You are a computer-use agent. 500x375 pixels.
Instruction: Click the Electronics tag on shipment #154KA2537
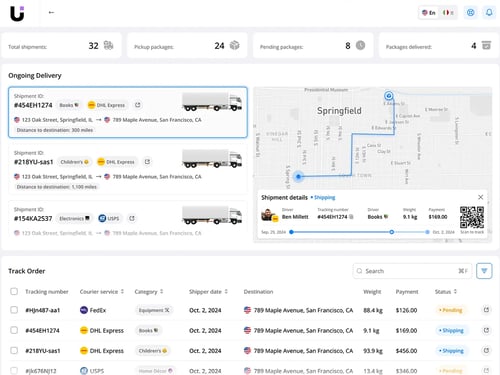[x=74, y=218]
